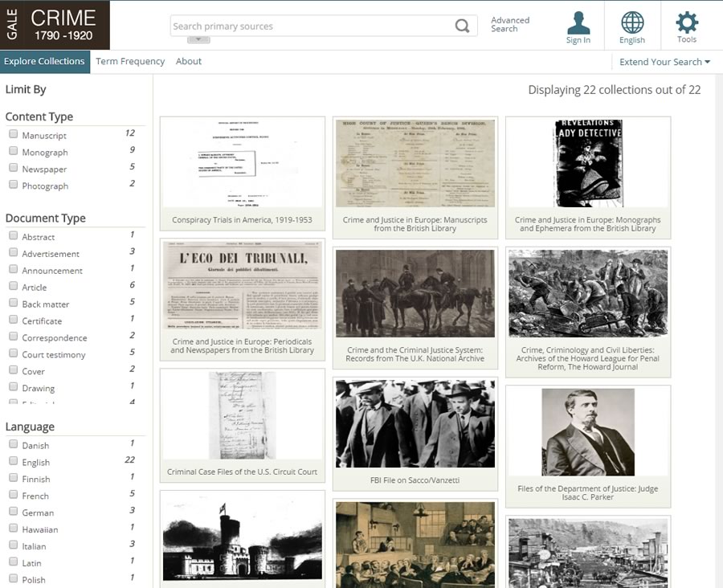723x588 pixels.
Task: Open Criminal Case Files of U.S. Circuit Court
Action: [242, 472]
